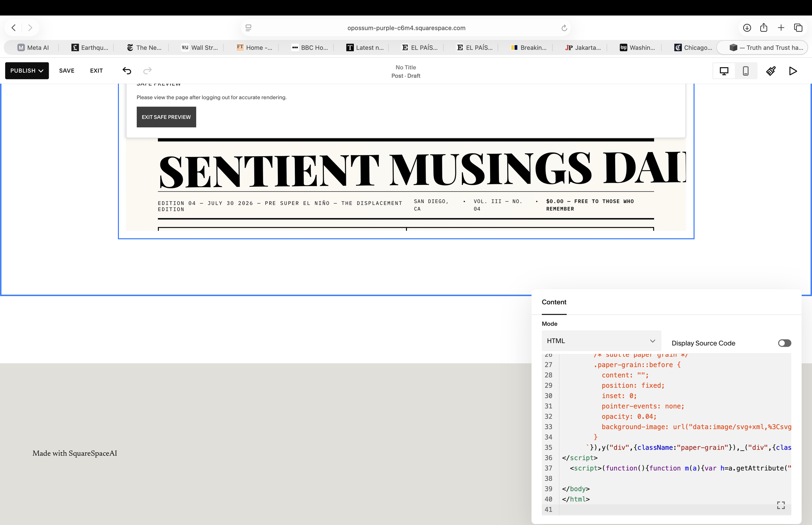The width and height of the screenshot is (812, 525).
Task: Reload the page with the refresh icon
Action: [x=564, y=28]
